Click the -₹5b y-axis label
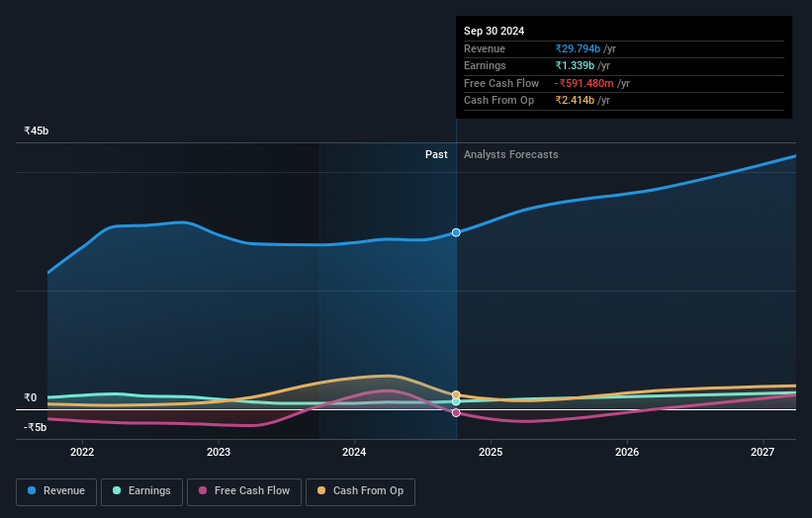This screenshot has height=518, width=812. pyautogui.click(x=36, y=427)
